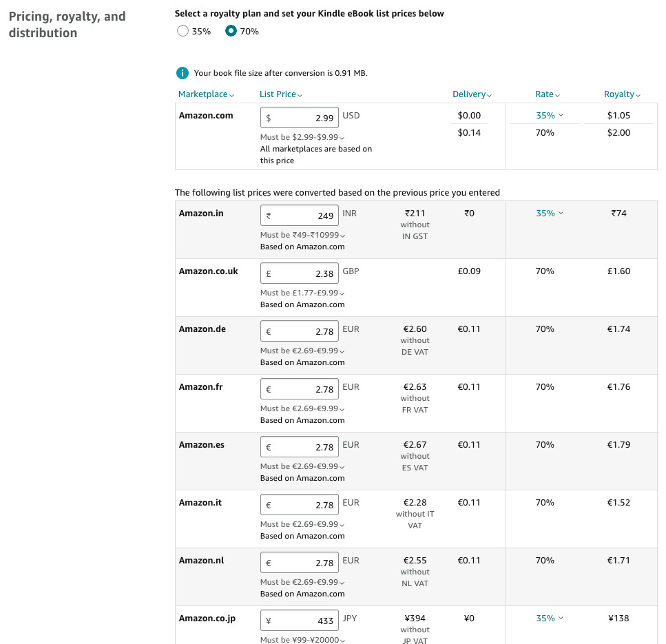
Task: Sort by Marketplace column header
Action: (x=206, y=94)
